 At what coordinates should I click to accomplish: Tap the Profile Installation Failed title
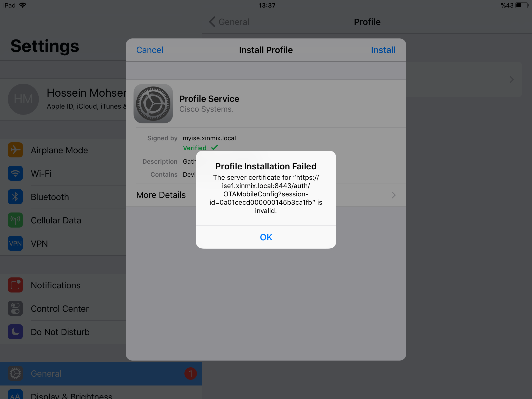(266, 166)
